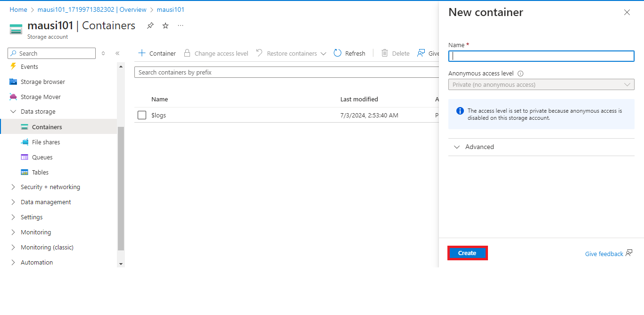This screenshot has width=644, height=315.
Task: Mark storage account as favorite with star
Action: [x=165, y=25]
